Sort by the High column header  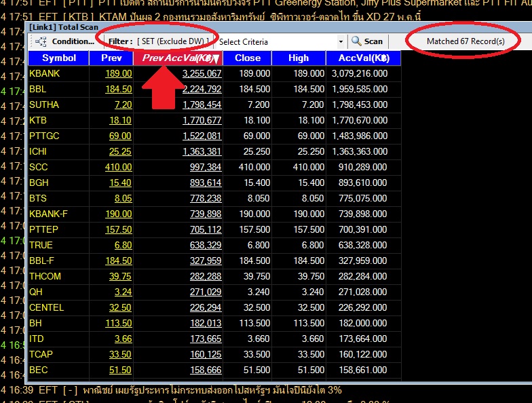[x=299, y=58]
